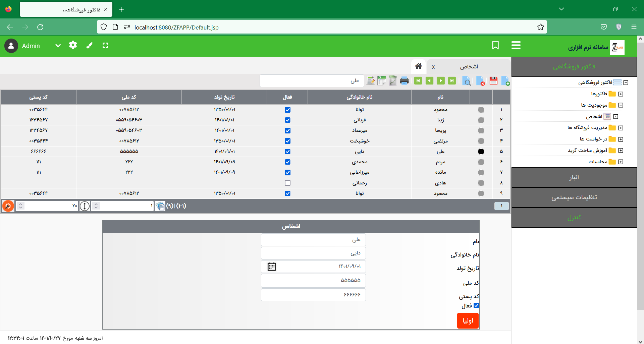This screenshot has width=644, height=344.
Task: Open the date picker calendar icon
Action: [x=272, y=267]
